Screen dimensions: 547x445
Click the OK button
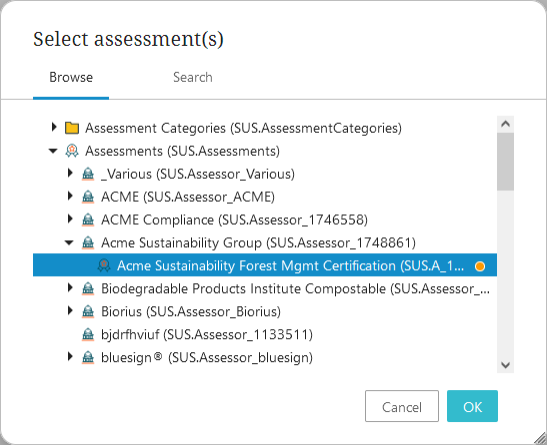click(x=472, y=406)
